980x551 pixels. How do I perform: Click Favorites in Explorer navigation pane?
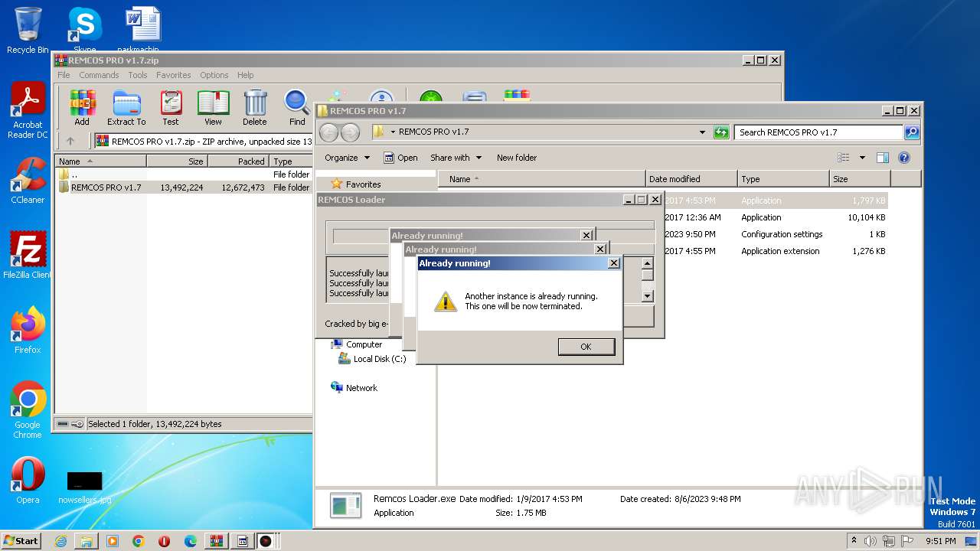363,184
